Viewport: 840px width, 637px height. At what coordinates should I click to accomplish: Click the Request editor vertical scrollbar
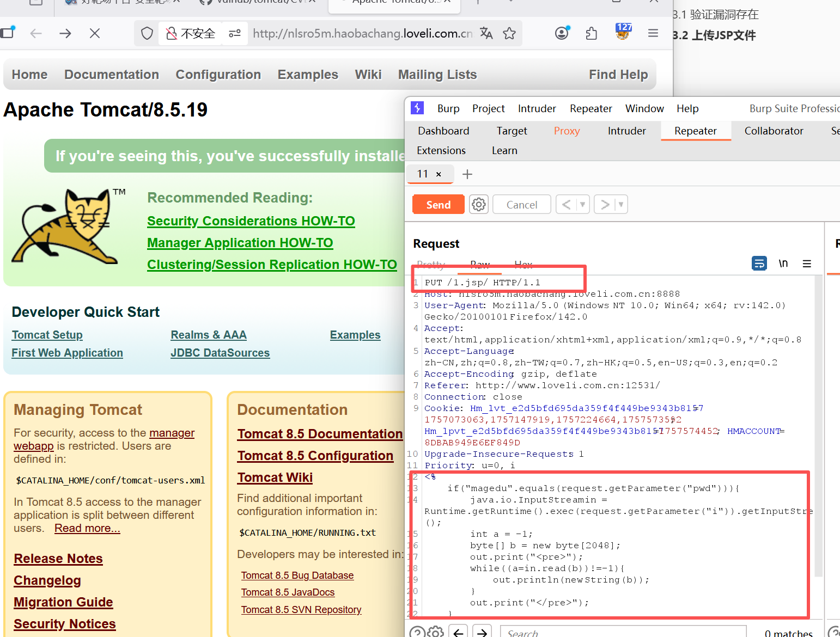[x=818, y=426]
